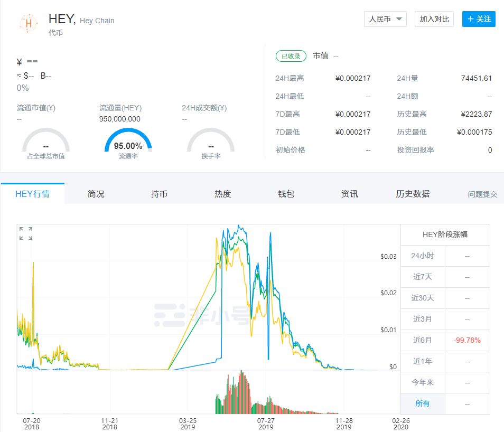Select the 近30天 range row
Image resolution: width=504 pixels, height=432 pixels.
tap(445, 298)
